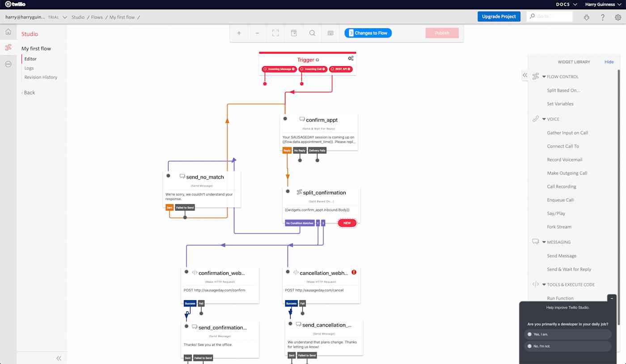Screen dimensions: 626x364
Task: Select the confirmation_web... widget title
Action: 222,273
